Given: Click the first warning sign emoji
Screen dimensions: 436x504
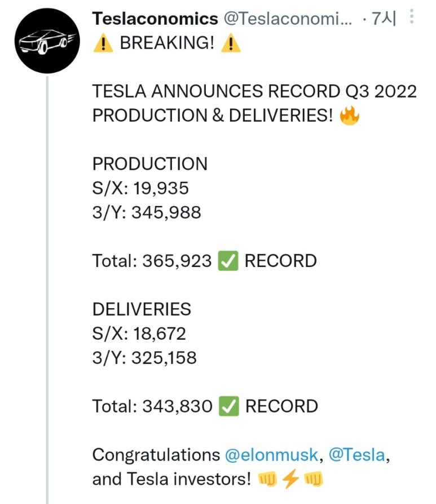Looking at the screenshot, I should 103,43.
